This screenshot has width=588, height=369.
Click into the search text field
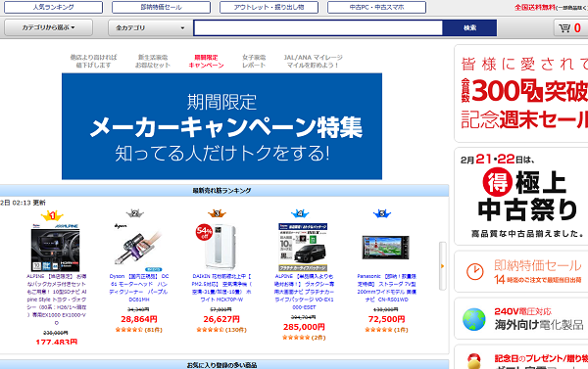click(318, 27)
